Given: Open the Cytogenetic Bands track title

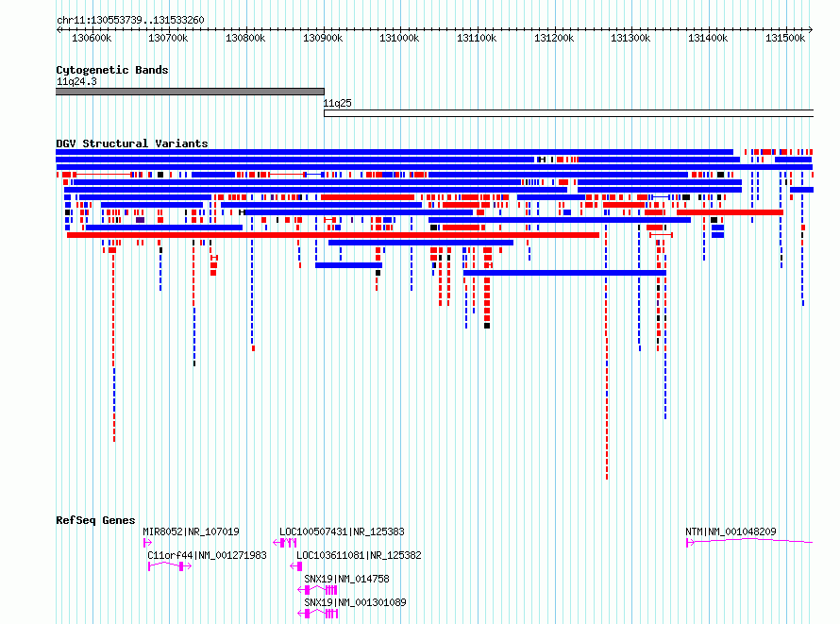Looking at the screenshot, I should pos(112,70).
